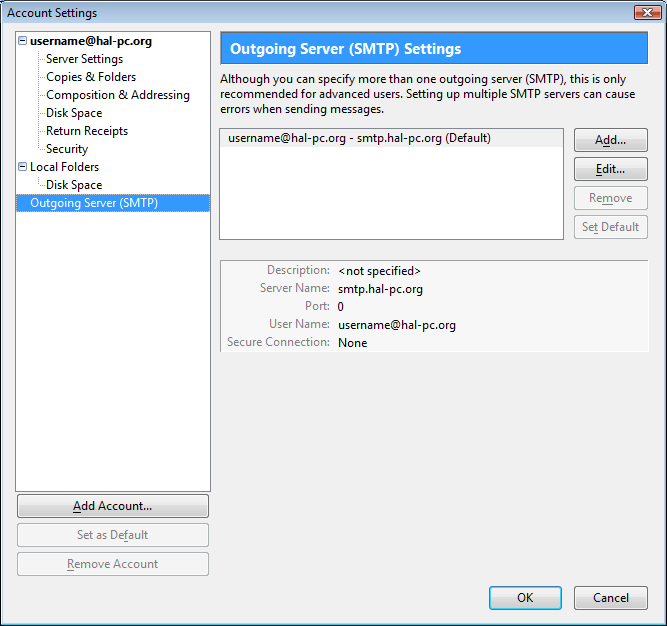Select Outgoing Server (SMTP) in tree

coord(113,203)
